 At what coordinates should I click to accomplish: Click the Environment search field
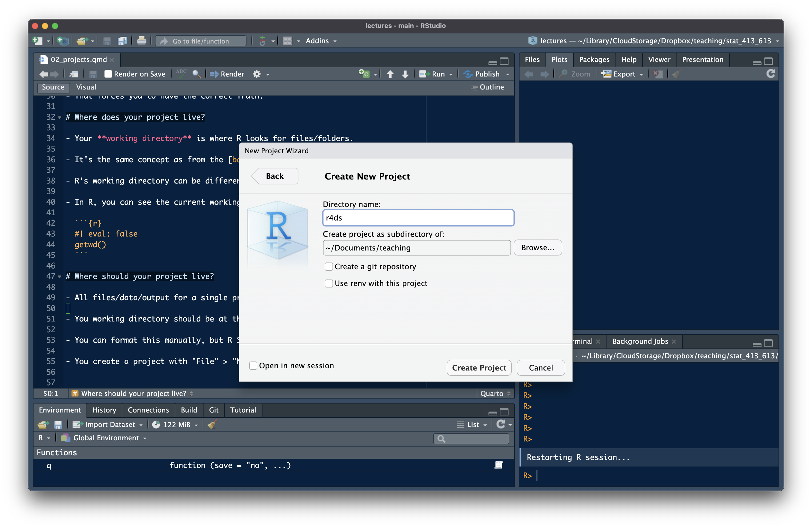pos(471,439)
